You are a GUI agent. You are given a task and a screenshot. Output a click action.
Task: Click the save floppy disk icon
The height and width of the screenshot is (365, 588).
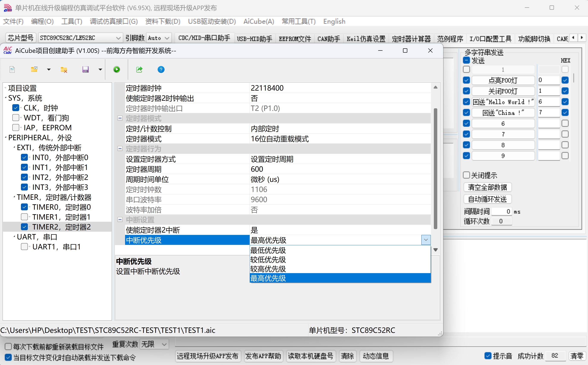pos(85,69)
